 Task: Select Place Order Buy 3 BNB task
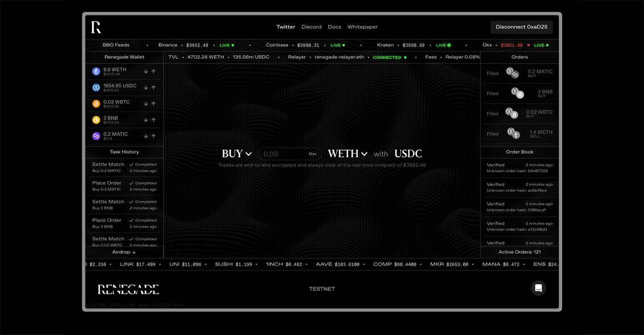pos(124,223)
